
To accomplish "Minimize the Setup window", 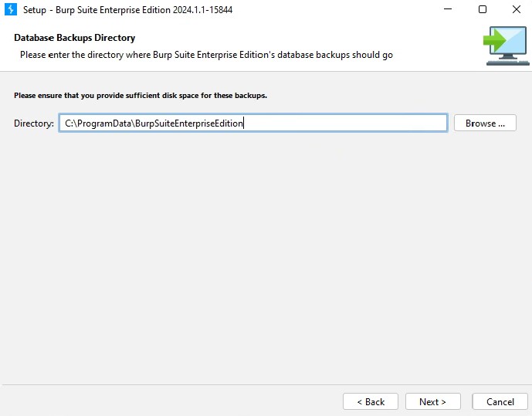I will pos(448,9).
